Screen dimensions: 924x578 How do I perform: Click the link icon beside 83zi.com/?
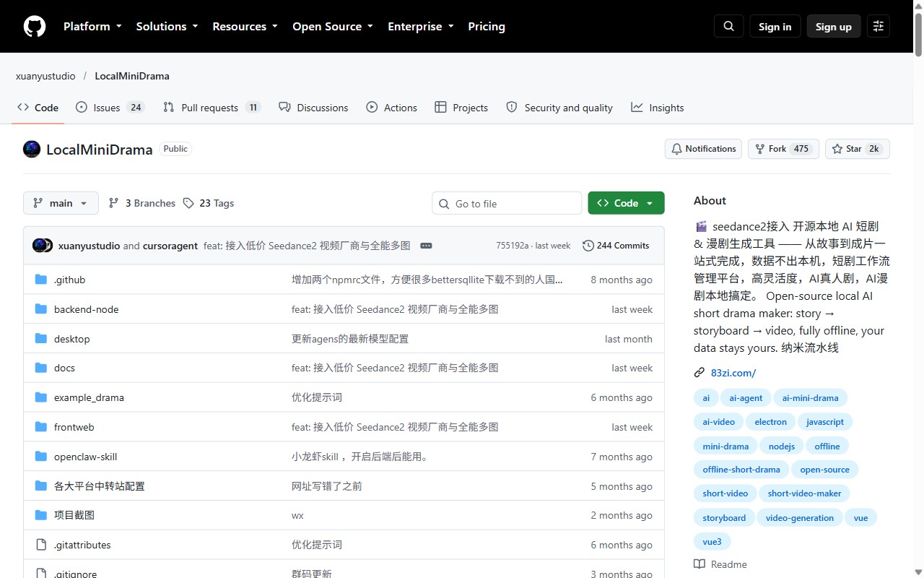[x=699, y=373]
